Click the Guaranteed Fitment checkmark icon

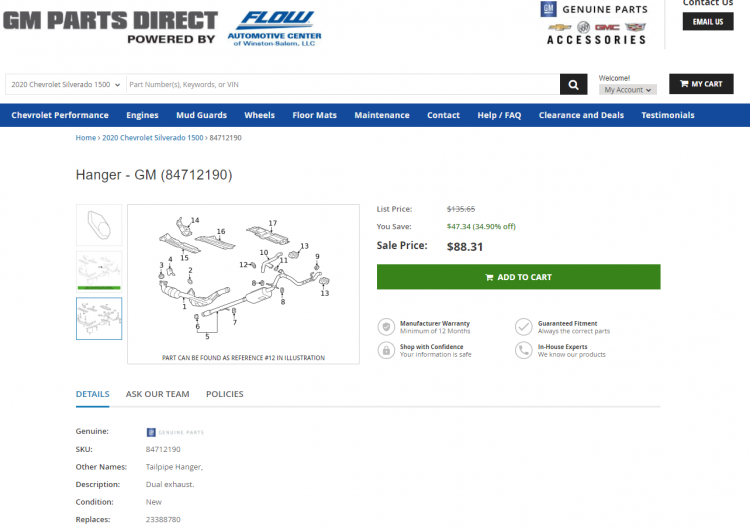coord(523,327)
